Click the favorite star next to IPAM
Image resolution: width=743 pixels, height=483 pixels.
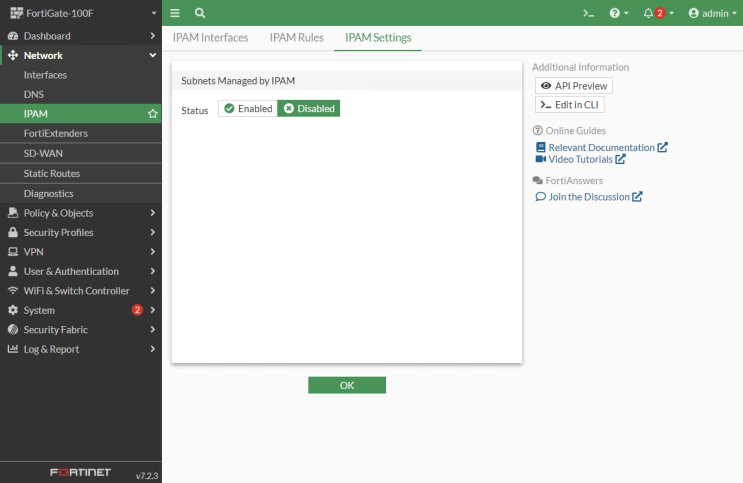click(x=153, y=114)
